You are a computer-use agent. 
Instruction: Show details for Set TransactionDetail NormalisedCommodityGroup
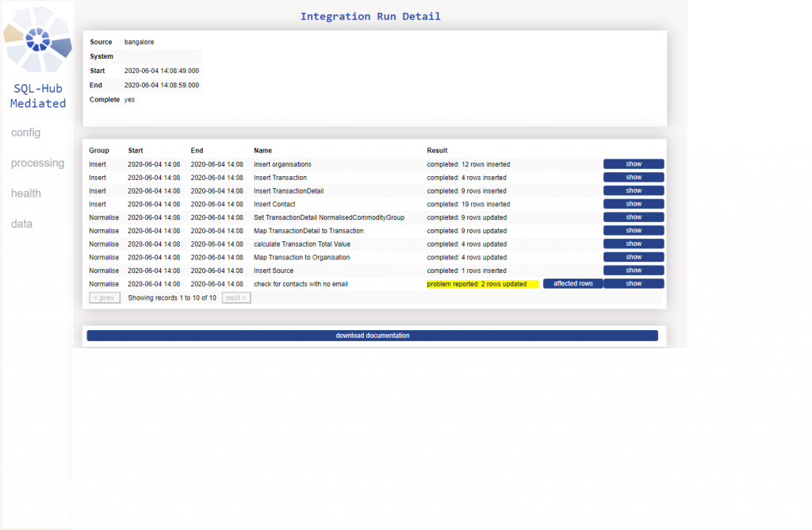point(634,217)
